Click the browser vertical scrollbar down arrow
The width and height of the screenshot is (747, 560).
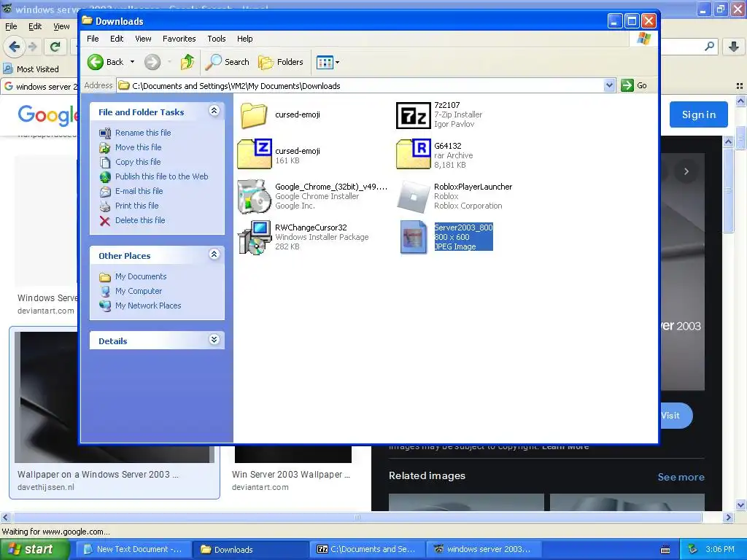click(741, 505)
